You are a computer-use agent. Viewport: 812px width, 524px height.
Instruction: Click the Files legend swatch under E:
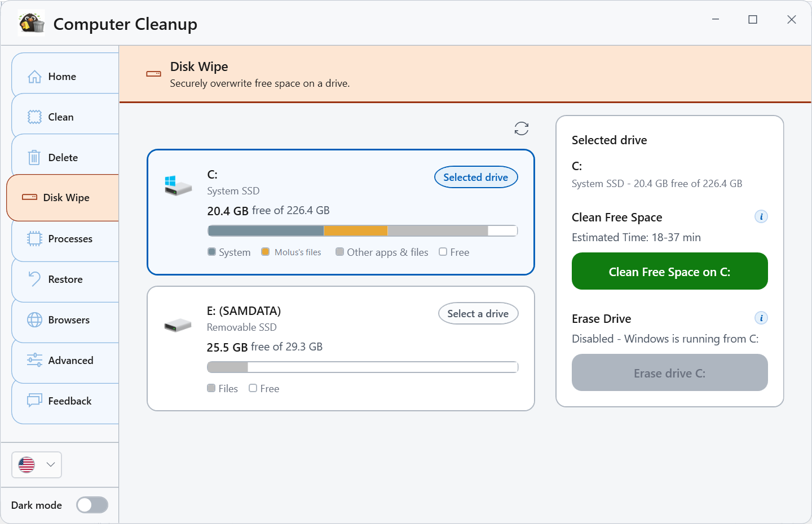coord(211,388)
